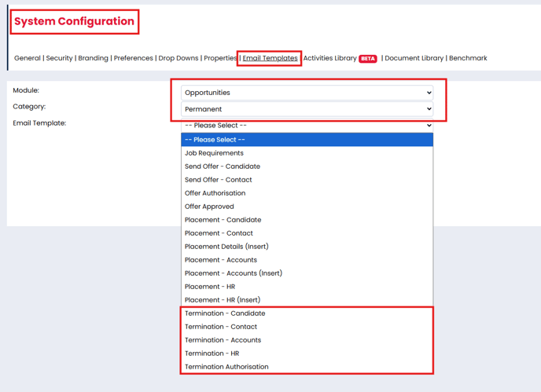Choose the Job Requirements template option
This screenshot has height=392, width=541.
tap(214, 153)
